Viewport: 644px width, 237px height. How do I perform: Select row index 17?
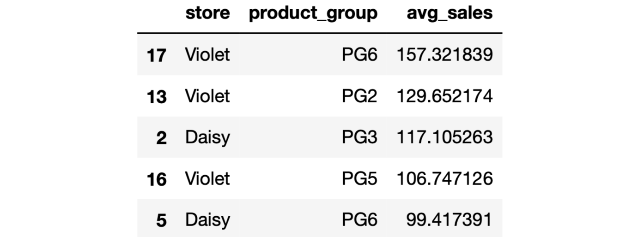click(156, 55)
